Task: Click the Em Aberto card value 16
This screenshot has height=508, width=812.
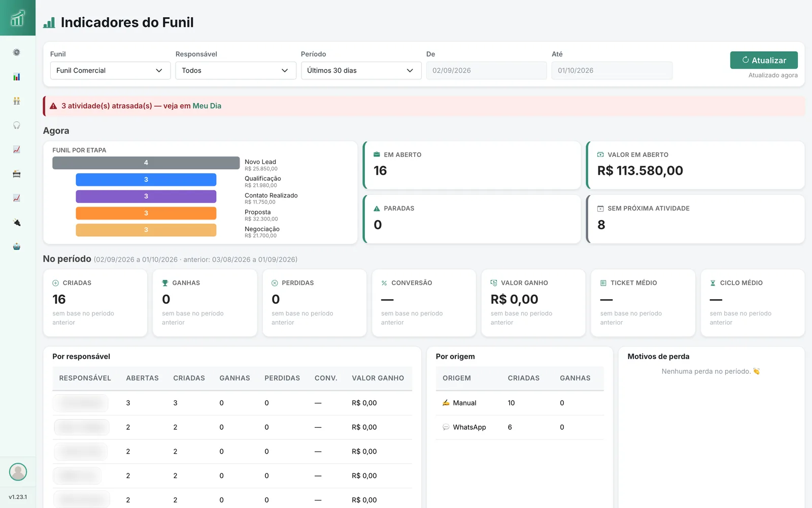Action: 380,171
